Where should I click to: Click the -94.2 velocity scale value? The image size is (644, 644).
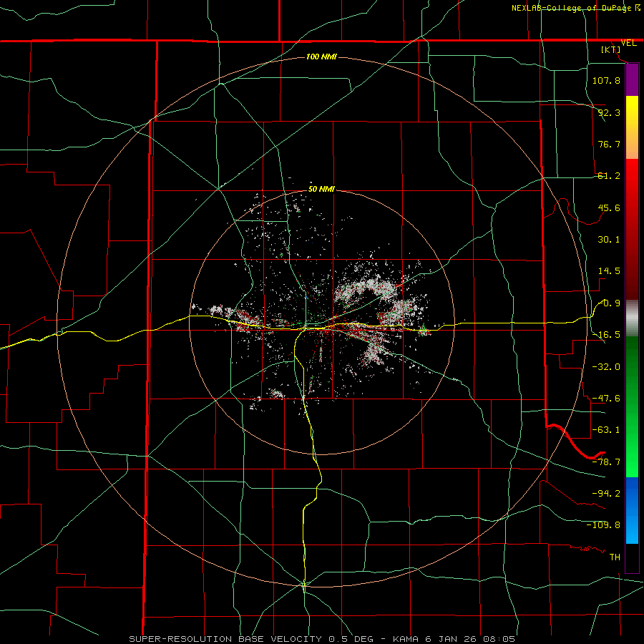tap(606, 493)
